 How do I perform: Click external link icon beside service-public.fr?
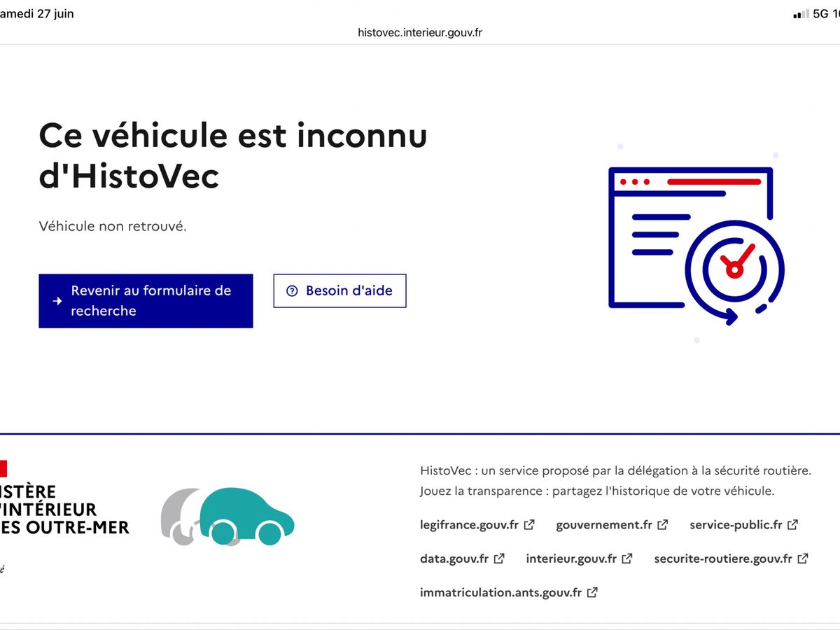pos(792,524)
